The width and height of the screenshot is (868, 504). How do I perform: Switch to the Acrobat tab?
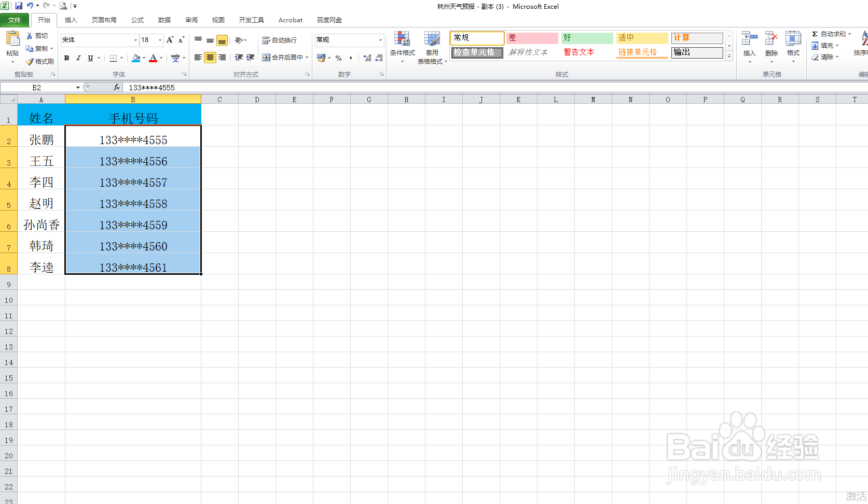(291, 20)
